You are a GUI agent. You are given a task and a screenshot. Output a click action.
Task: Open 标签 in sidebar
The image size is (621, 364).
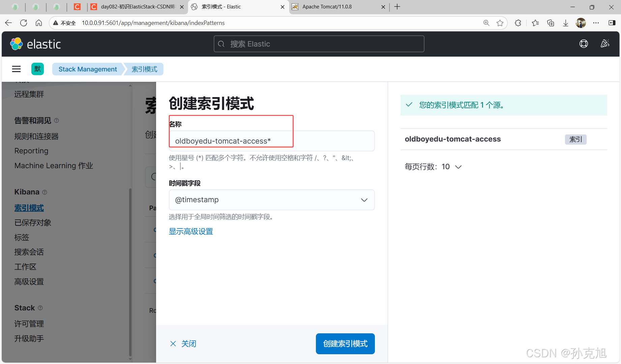22,238
